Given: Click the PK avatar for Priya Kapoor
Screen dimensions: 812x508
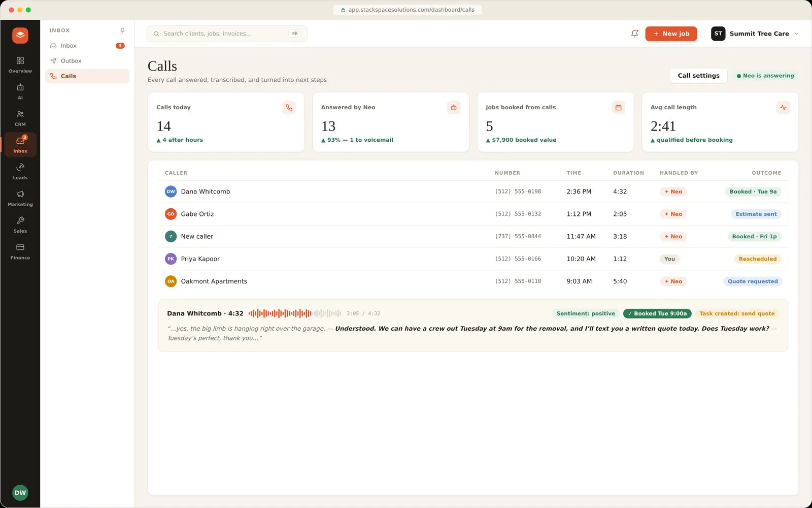Looking at the screenshot, I should (171, 259).
